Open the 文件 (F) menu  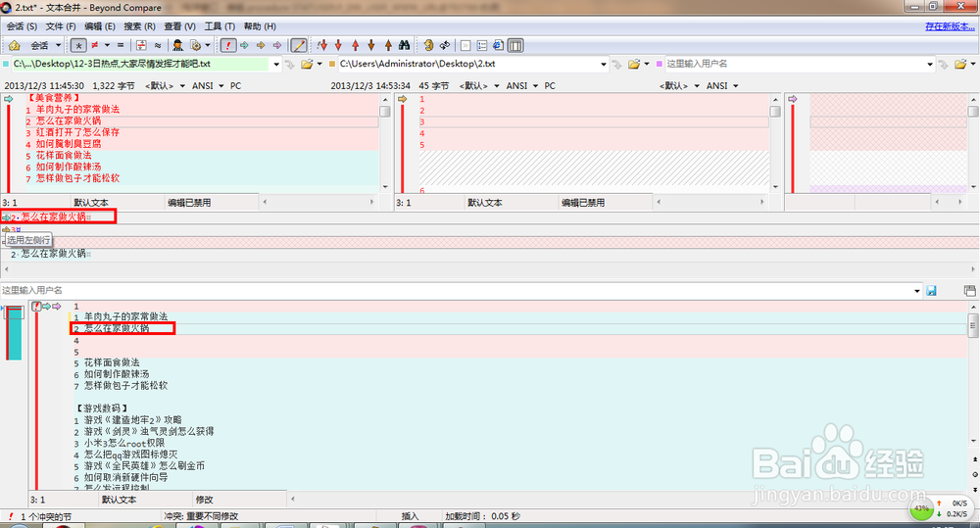(x=61, y=26)
